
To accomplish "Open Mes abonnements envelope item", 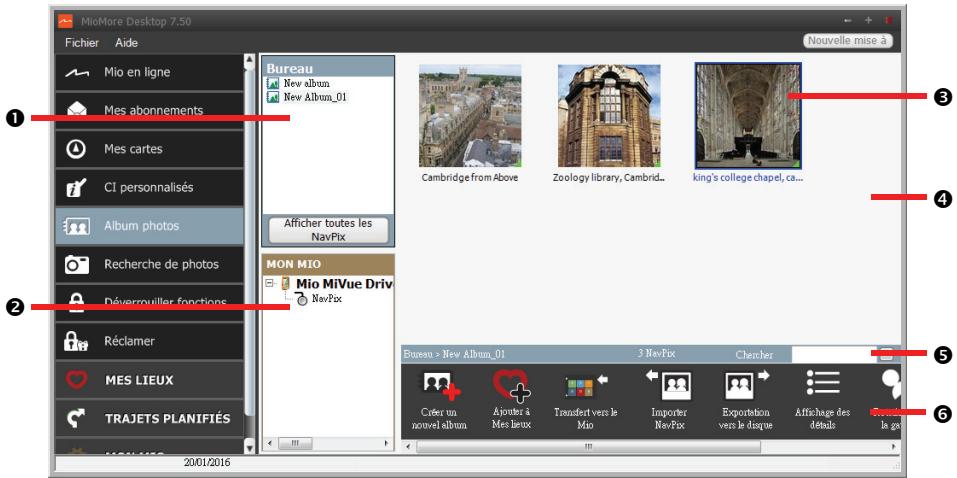I will (150, 110).
